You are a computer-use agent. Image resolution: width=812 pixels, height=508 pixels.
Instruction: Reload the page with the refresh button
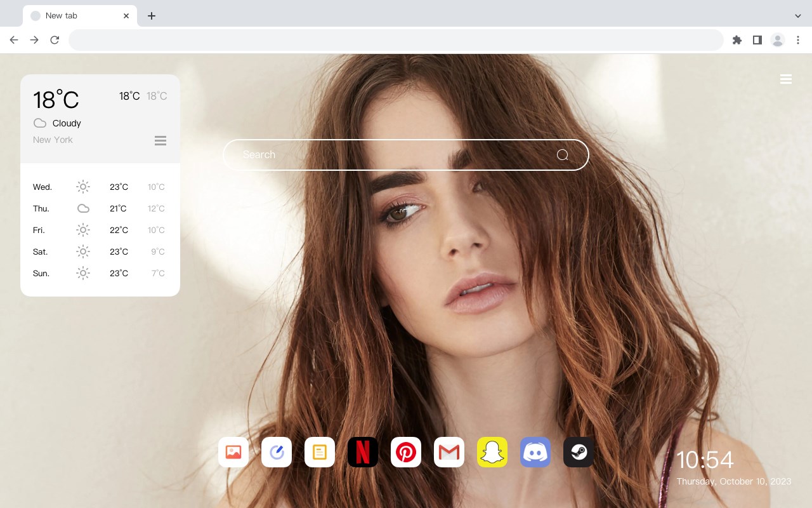(55, 40)
